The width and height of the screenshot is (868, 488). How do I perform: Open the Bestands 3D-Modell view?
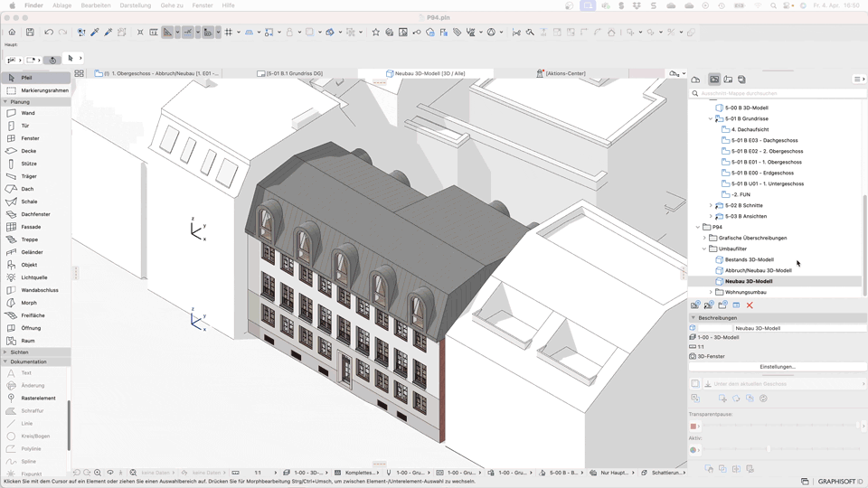749,259
